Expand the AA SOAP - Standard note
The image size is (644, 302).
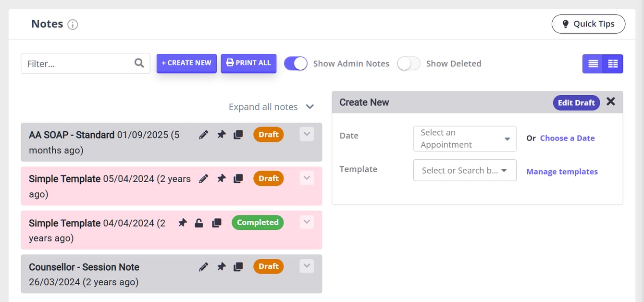[307, 134]
